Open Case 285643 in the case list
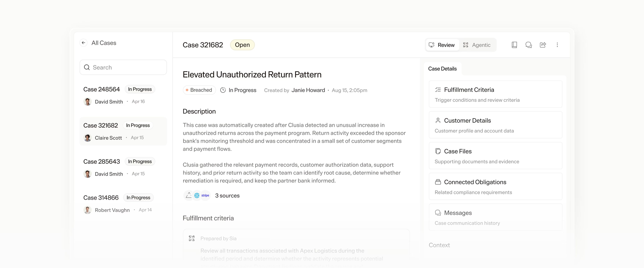Image resolution: width=644 pixels, height=268 pixels. 123,167
